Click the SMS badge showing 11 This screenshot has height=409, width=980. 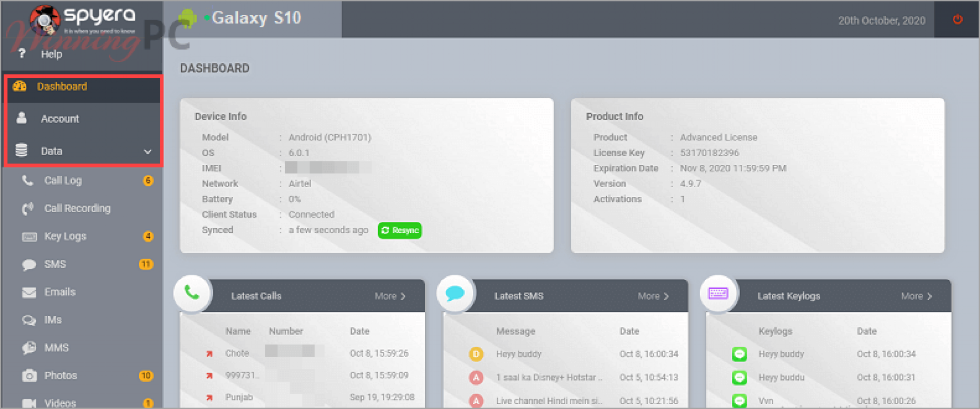(x=145, y=264)
